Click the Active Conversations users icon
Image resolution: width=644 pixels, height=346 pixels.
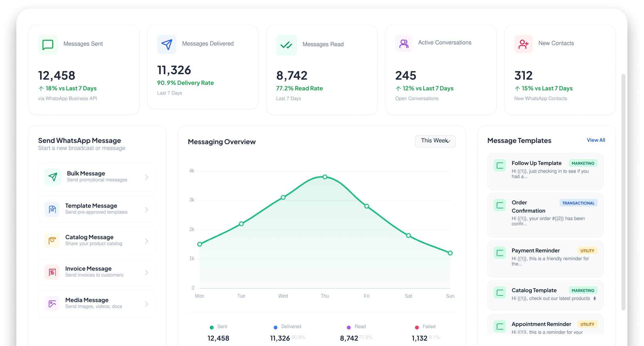[404, 44]
